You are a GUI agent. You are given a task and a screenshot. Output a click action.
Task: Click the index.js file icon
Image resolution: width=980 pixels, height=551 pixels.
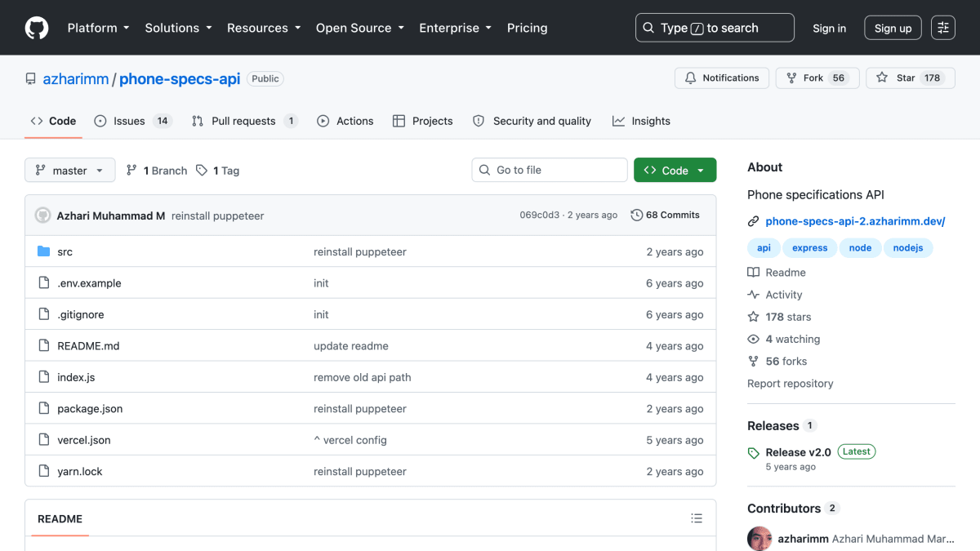click(44, 377)
